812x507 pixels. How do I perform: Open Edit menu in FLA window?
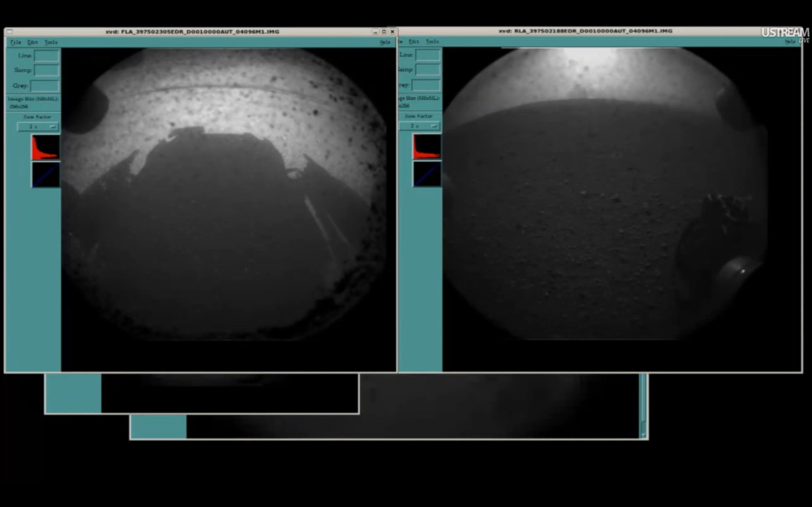click(x=33, y=42)
